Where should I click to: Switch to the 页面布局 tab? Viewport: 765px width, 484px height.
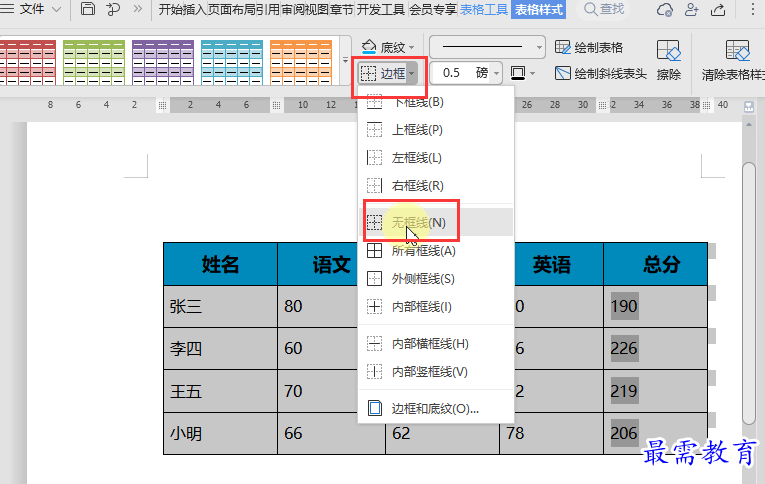[x=232, y=9]
